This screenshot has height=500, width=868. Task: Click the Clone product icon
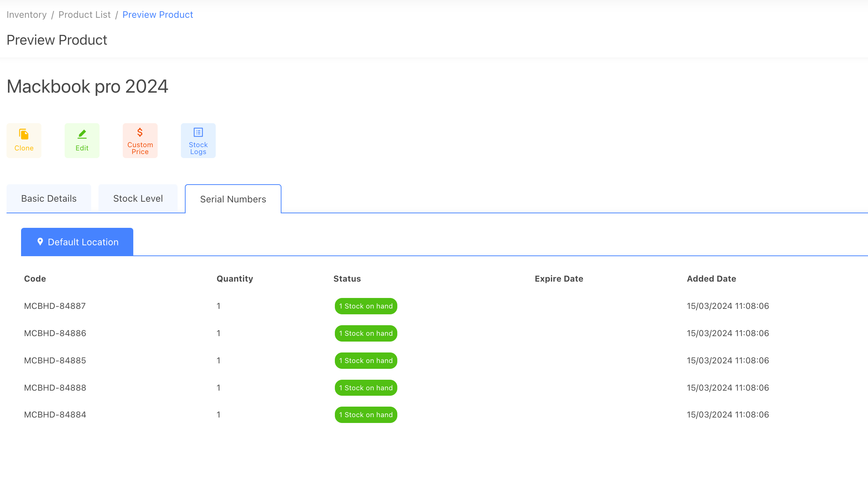click(24, 134)
